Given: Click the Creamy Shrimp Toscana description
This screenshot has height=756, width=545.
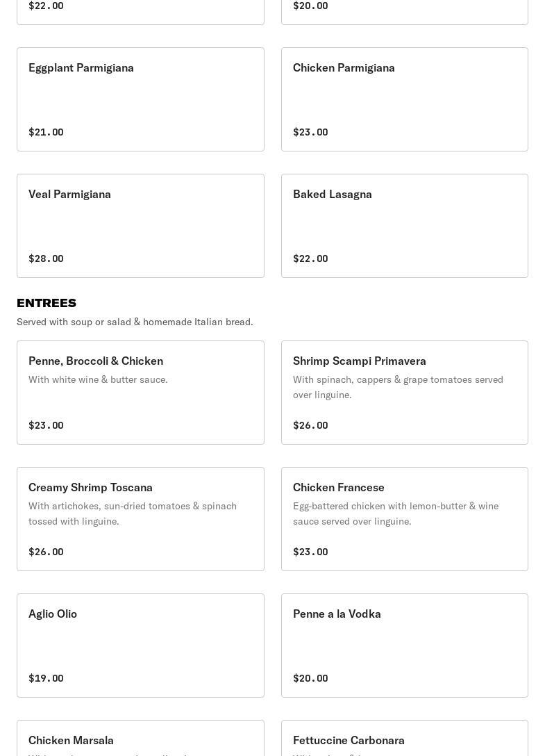Looking at the screenshot, I should coord(133,513).
